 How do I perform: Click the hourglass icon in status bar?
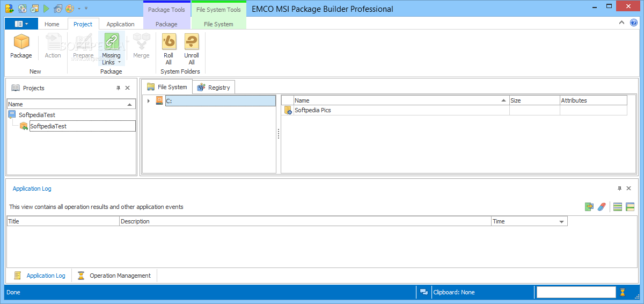click(623, 292)
